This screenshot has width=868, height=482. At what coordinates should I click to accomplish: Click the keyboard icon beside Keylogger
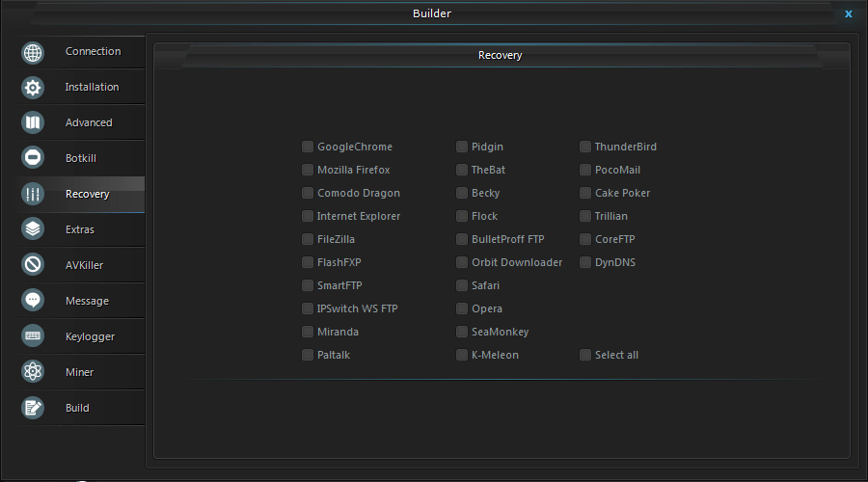[33, 335]
